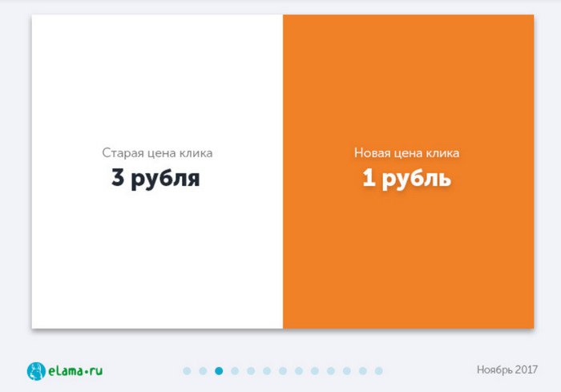Viewport: 561px width, 392px height.
Task: Click the '3 рубля' price text
Action: point(155,178)
